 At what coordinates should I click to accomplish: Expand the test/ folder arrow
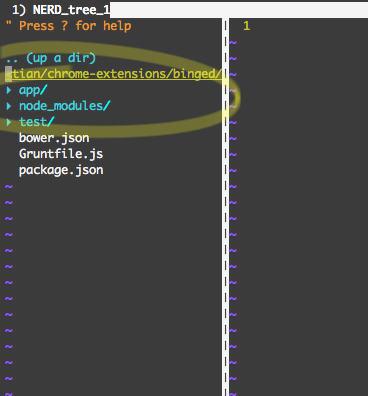coord(9,122)
